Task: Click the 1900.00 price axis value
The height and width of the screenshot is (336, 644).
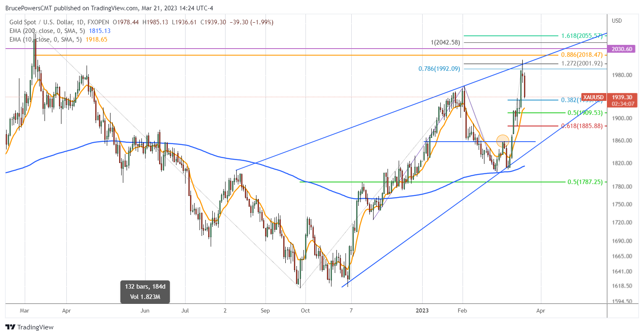Action: pyautogui.click(x=622, y=118)
